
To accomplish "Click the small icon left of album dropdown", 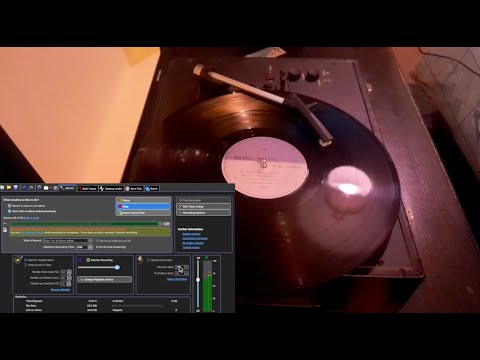I will (x=5, y=224).
